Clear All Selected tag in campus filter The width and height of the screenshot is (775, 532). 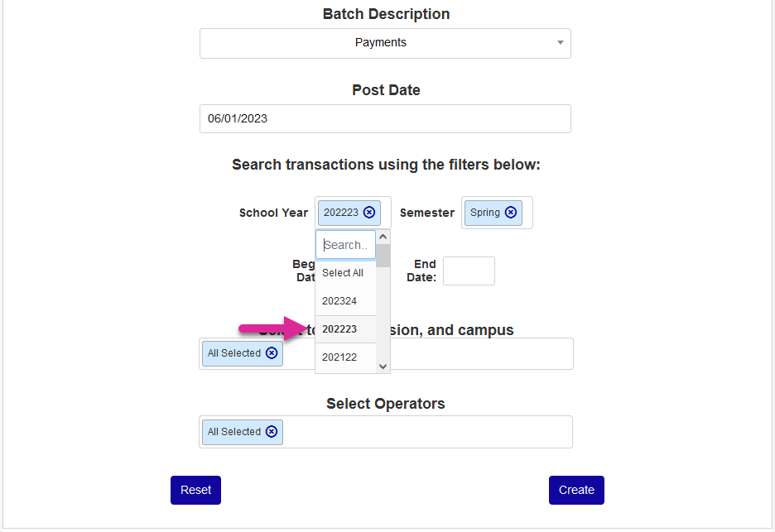[x=272, y=353]
